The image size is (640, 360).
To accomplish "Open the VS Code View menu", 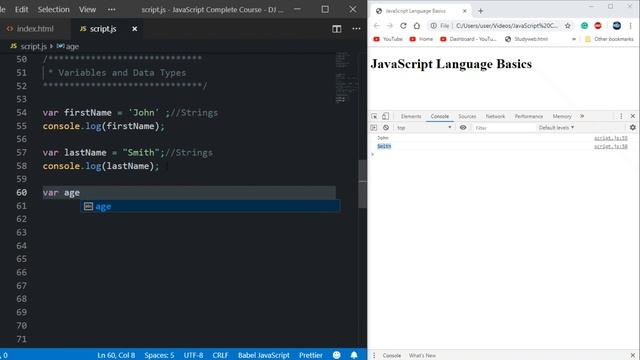I will click(87, 9).
